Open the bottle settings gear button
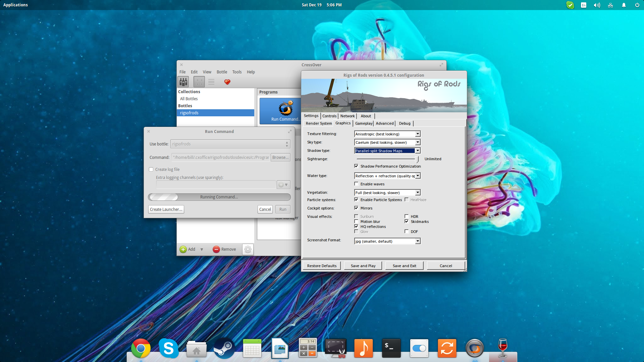 click(248, 249)
